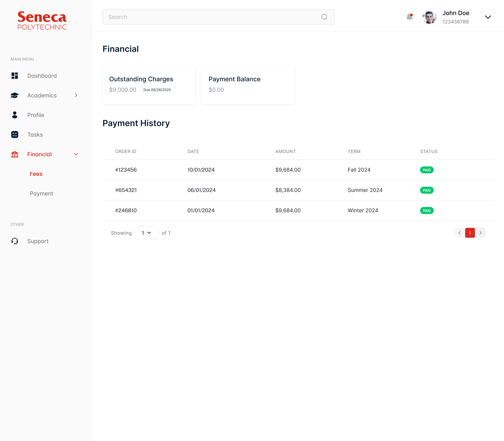The image size is (504, 441).
Task: Click the Payment Balance card
Action: click(248, 85)
